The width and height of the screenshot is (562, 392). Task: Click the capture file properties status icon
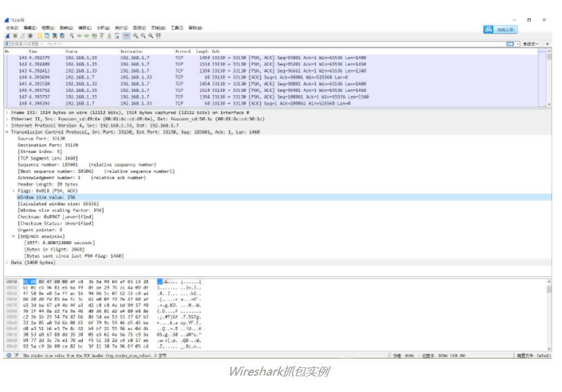point(16,355)
